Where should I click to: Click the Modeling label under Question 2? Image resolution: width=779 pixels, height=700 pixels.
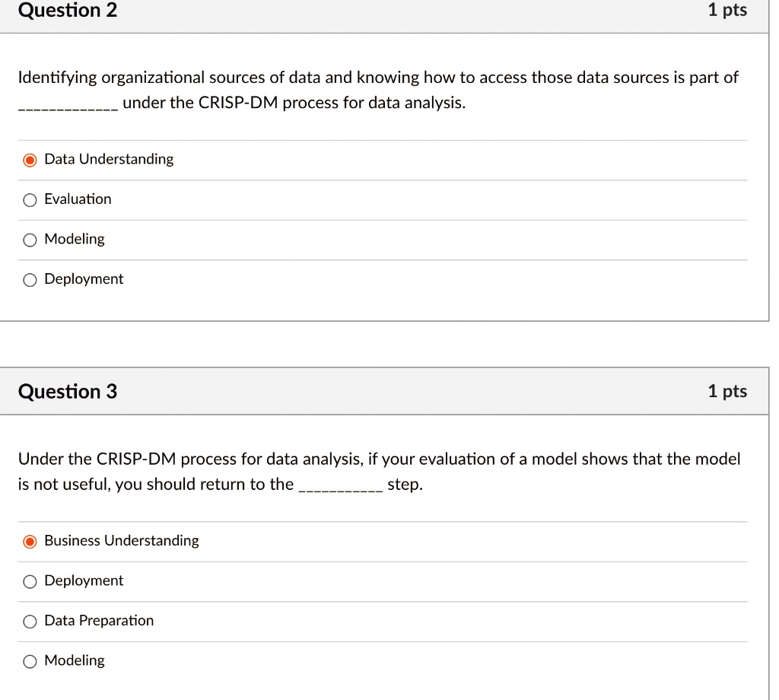(x=74, y=239)
